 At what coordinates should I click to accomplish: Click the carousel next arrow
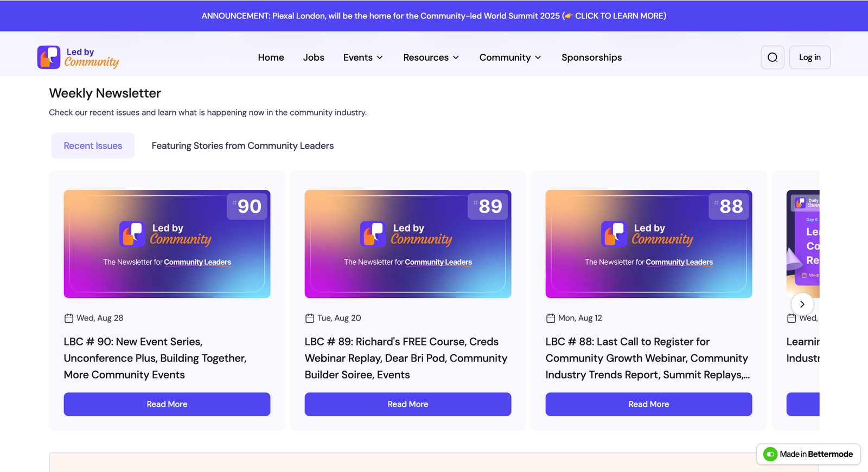point(802,304)
